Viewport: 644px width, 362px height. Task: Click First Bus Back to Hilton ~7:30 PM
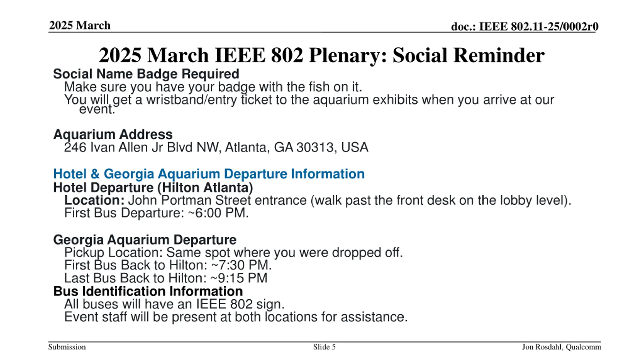click(168, 265)
